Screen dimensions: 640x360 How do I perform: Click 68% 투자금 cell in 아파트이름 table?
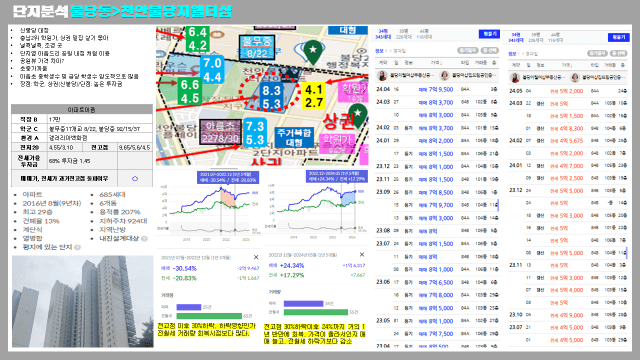click(x=83, y=161)
